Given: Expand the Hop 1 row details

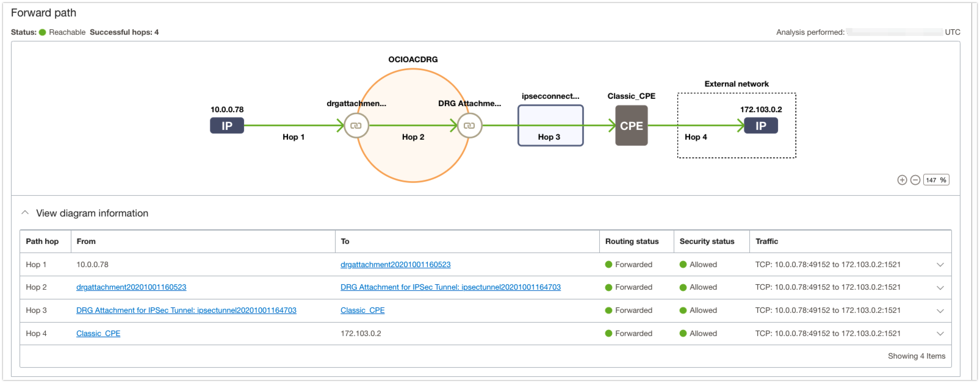Looking at the screenshot, I should 940,265.
